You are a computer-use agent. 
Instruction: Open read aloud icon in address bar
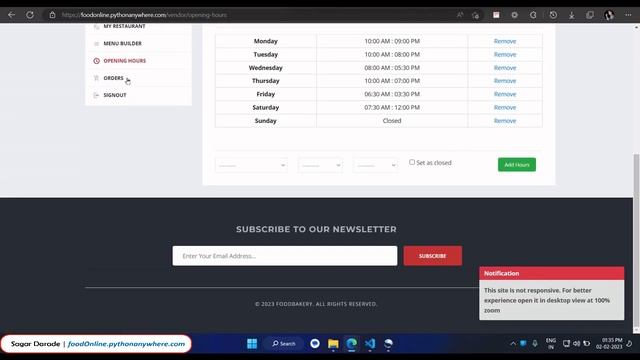(460, 15)
